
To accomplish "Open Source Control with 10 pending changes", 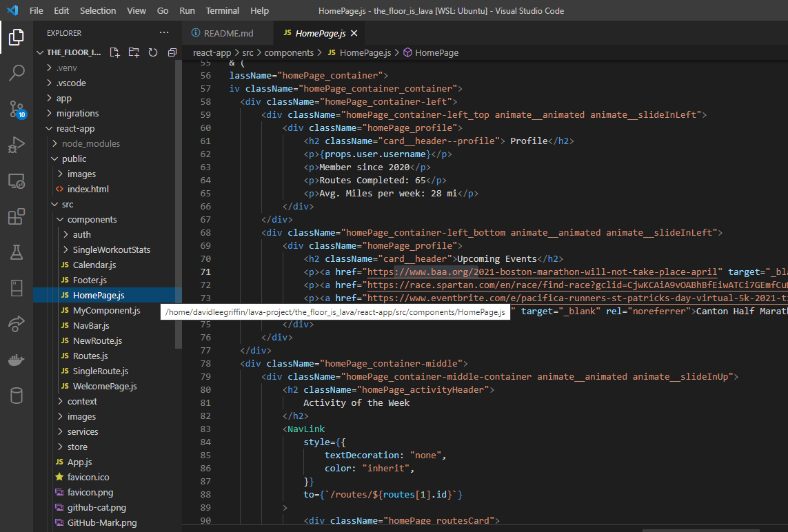I will pos(17,109).
